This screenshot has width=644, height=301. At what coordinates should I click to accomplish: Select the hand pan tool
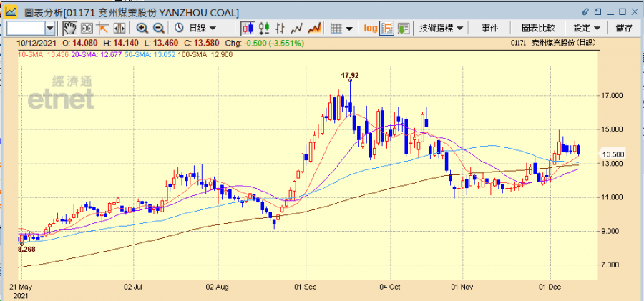click(x=69, y=28)
